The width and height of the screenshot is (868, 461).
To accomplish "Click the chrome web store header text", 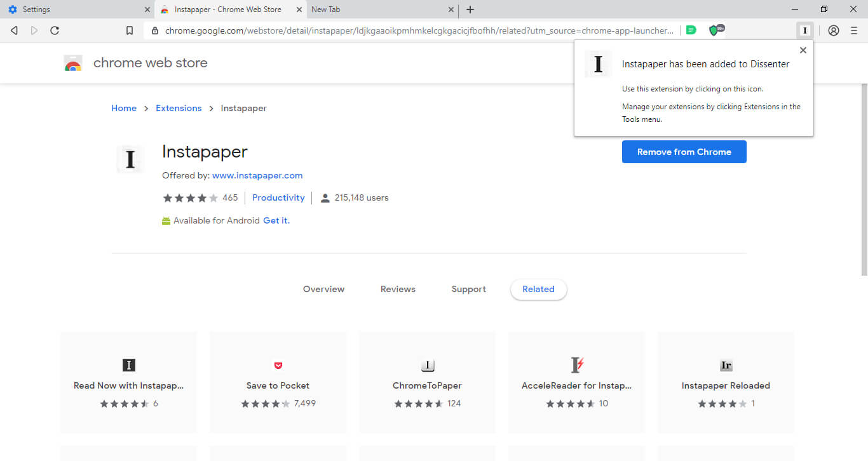I will coord(151,63).
